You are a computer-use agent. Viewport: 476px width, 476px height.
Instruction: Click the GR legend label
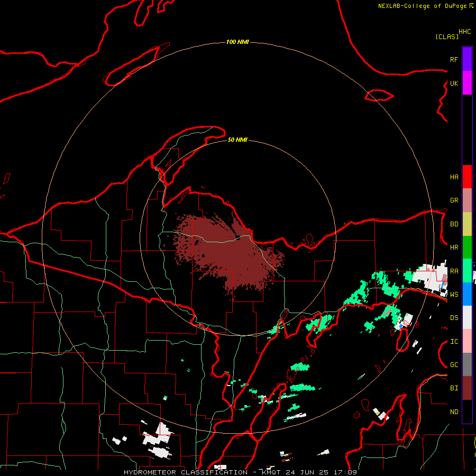454,200
